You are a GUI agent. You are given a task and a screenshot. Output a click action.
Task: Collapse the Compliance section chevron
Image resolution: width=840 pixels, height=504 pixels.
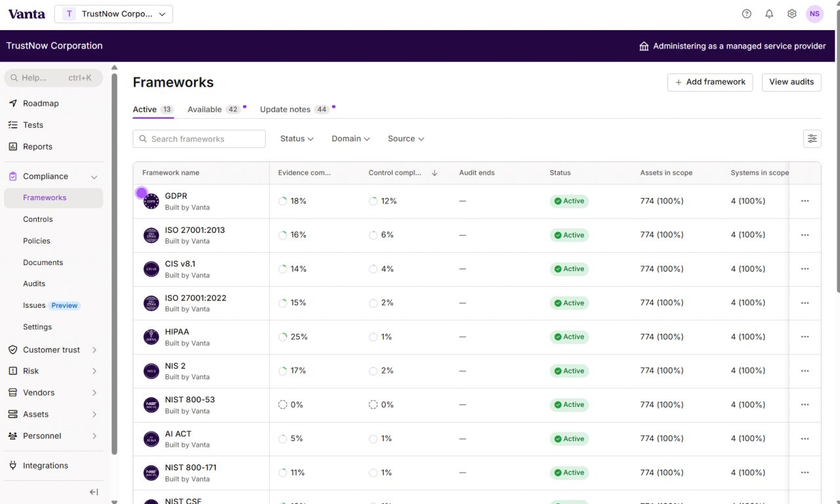(94, 177)
